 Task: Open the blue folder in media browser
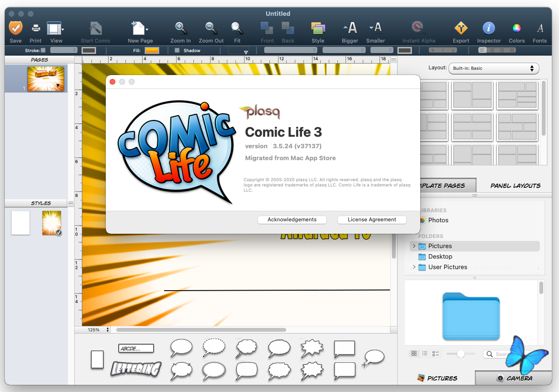coord(471,316)
